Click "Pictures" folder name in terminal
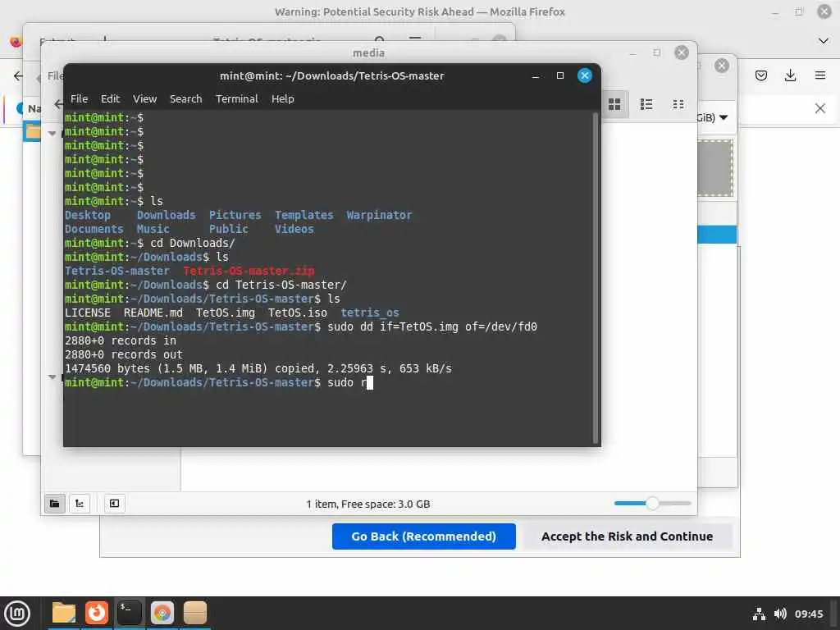Screen dimensions: 840x630 tap(235, 216)
